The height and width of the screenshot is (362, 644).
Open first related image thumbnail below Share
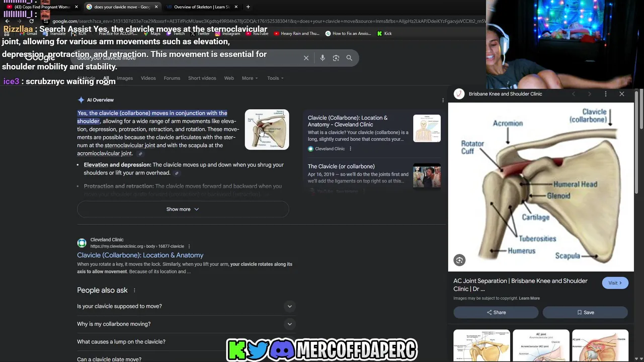tap(481, 346)
